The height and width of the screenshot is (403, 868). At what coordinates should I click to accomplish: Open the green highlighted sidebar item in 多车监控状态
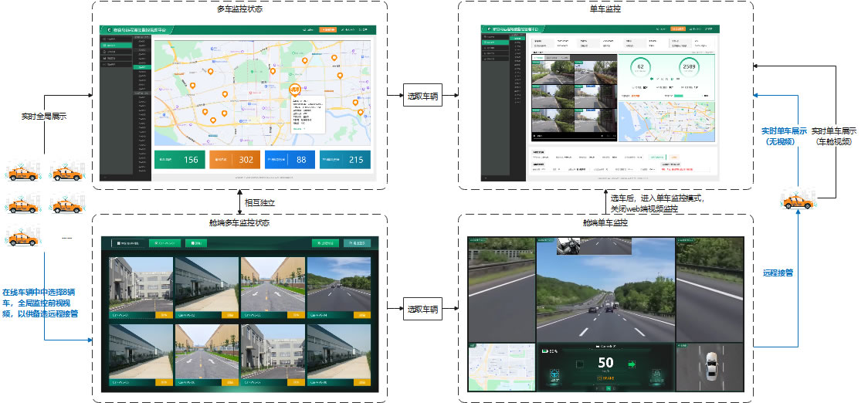117,45
